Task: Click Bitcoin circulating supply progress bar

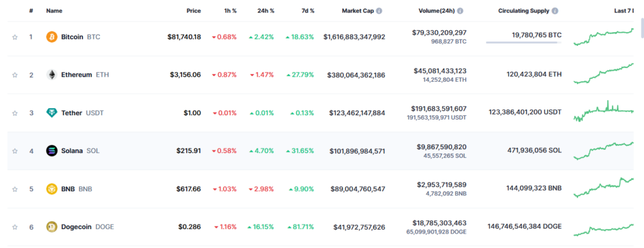Action: [524, 42]
